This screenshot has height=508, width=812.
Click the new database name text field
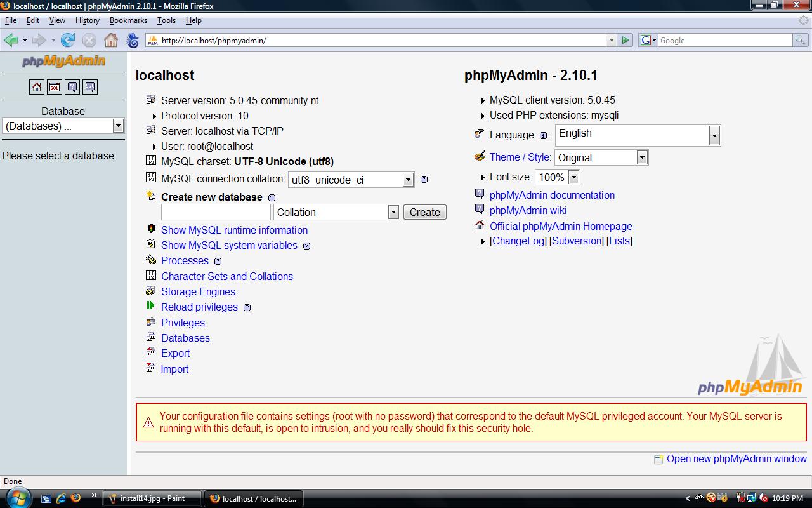tap(216, 212)
